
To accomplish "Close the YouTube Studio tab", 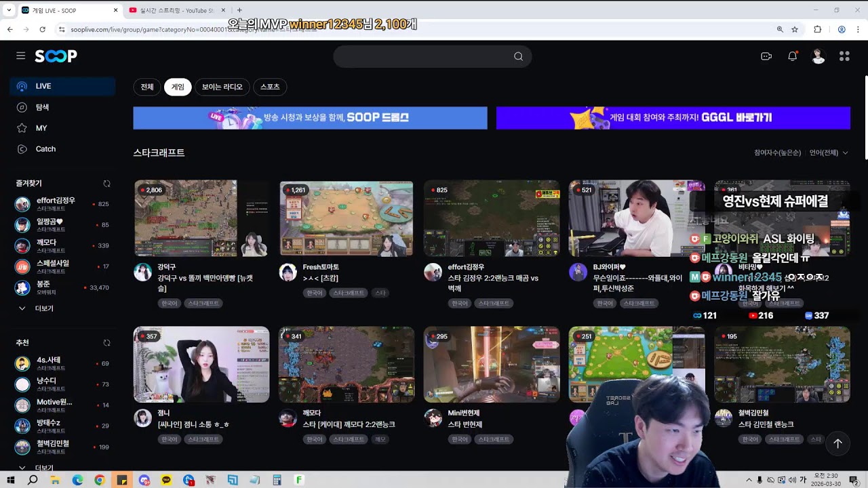I will tap(224, 10).
